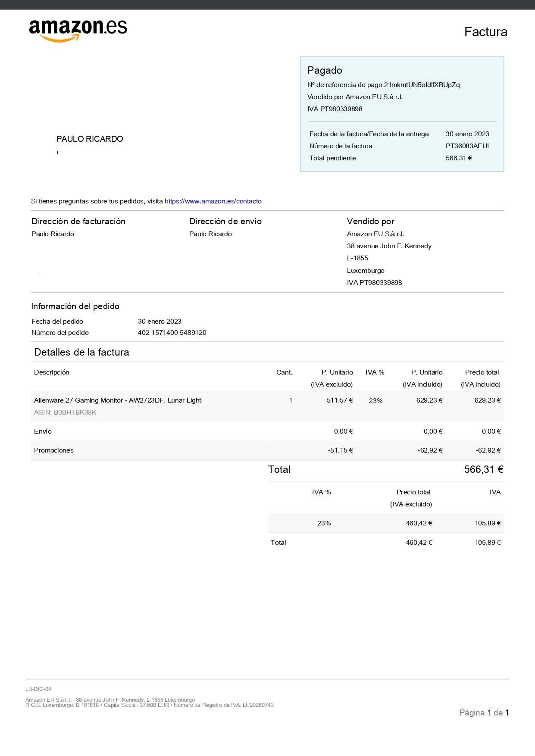Click 'Promociones' row label

point(54,450)
